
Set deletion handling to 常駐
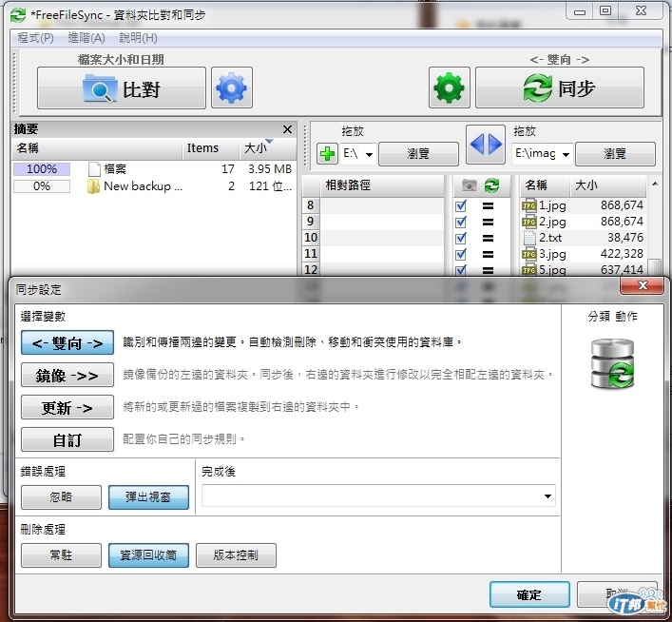(x=61, y=555)
